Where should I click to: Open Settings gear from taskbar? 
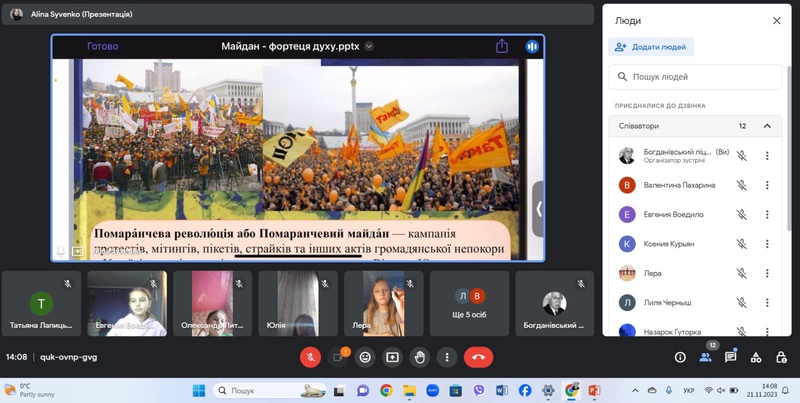(548, 391)
